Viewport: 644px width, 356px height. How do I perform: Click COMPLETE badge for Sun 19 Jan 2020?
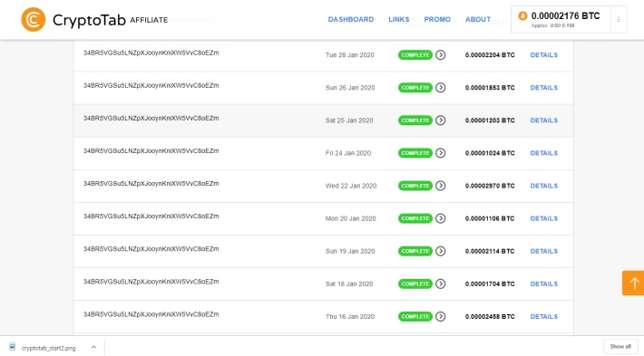click(415, 251)
